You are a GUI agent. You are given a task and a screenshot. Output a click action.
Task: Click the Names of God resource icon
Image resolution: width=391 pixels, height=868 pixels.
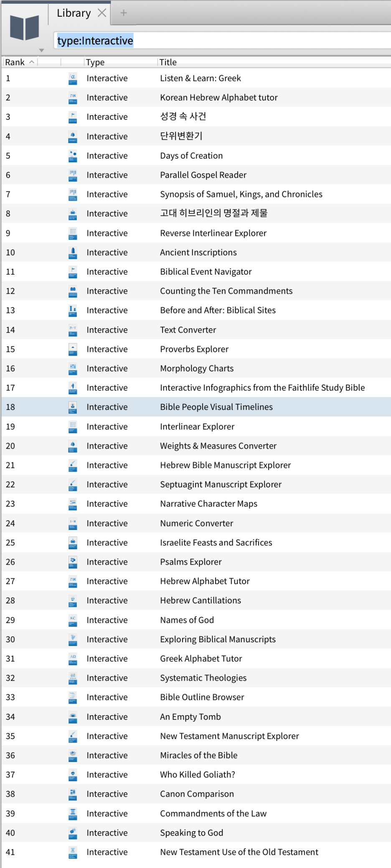click(73, 620)
